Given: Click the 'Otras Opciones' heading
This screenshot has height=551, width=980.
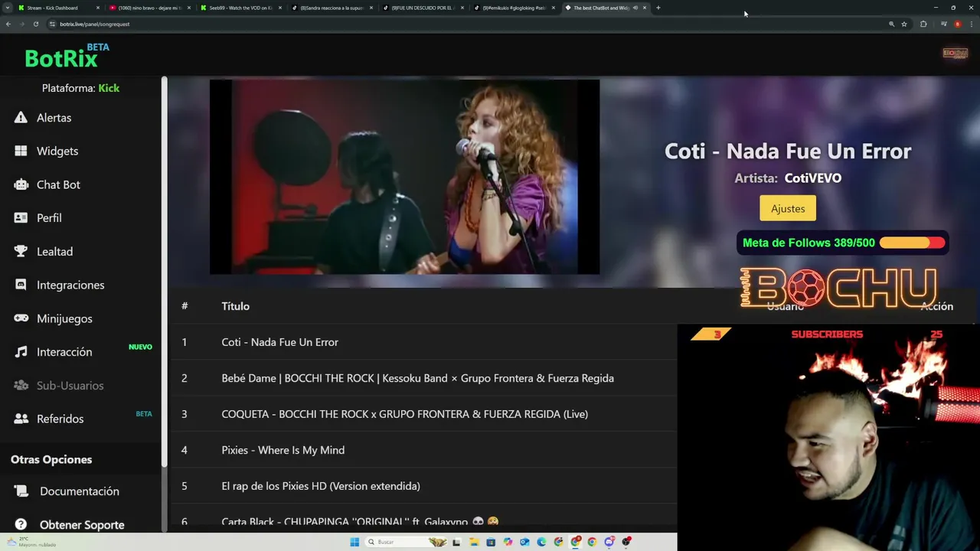Looking at the screenshot, I should tap(51, 460).
